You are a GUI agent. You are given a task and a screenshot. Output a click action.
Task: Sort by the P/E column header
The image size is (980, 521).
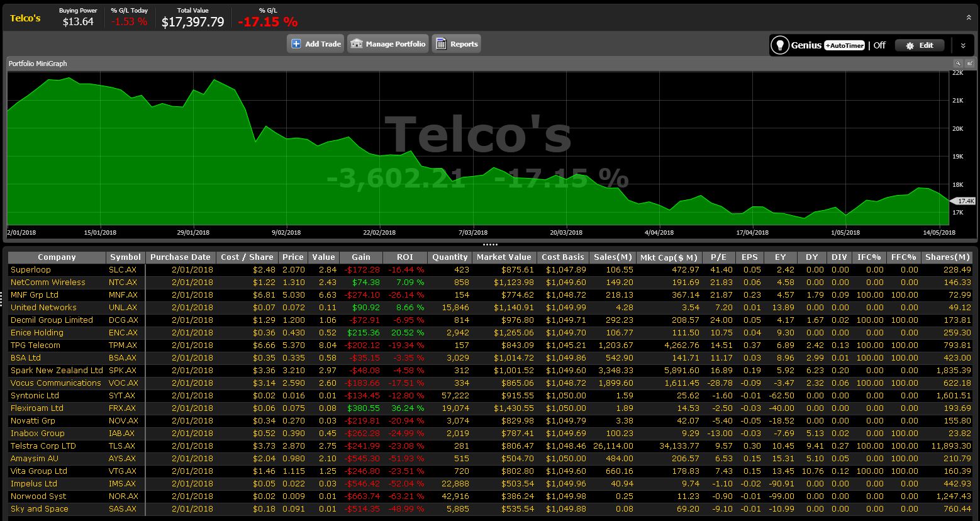tap(718, 257)
